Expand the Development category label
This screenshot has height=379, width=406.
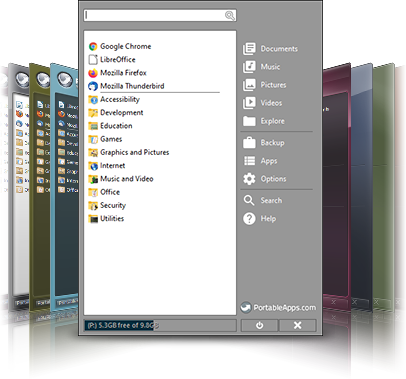coord(122,113)
